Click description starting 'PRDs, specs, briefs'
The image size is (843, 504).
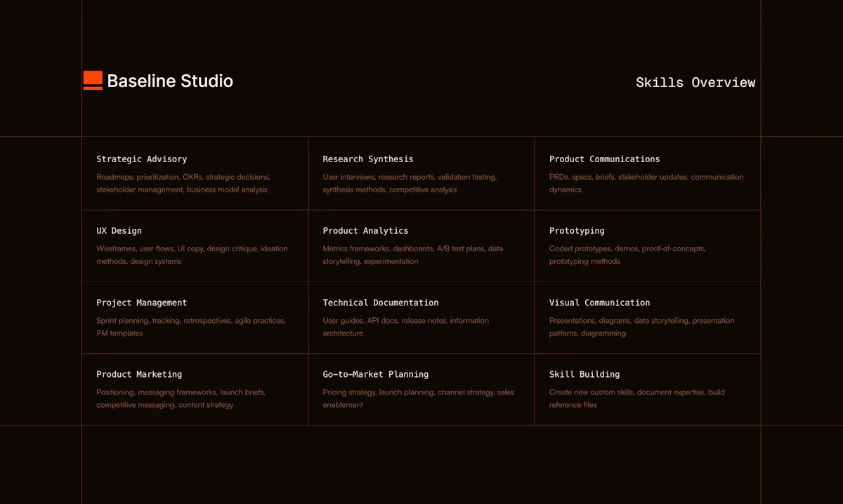click(646, 183)
